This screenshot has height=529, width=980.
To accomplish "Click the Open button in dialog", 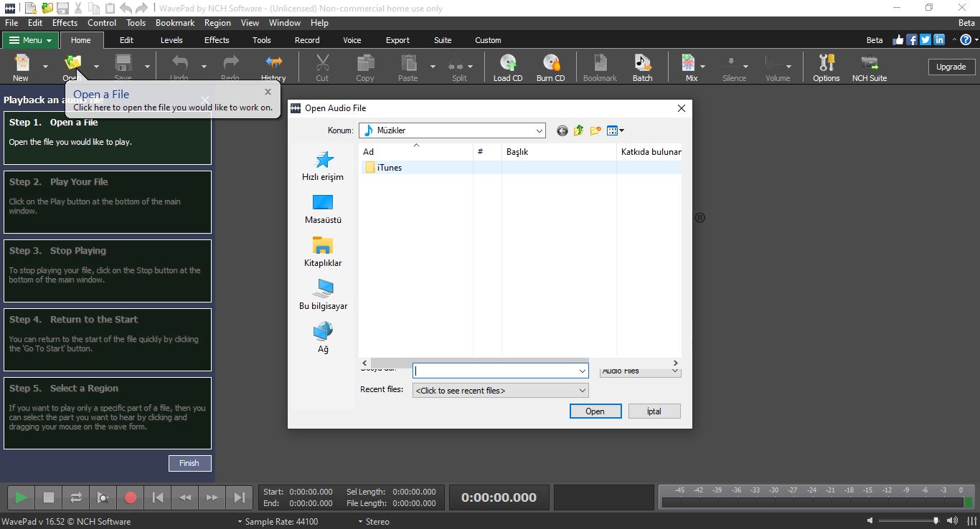I will [x=595, y=411].
